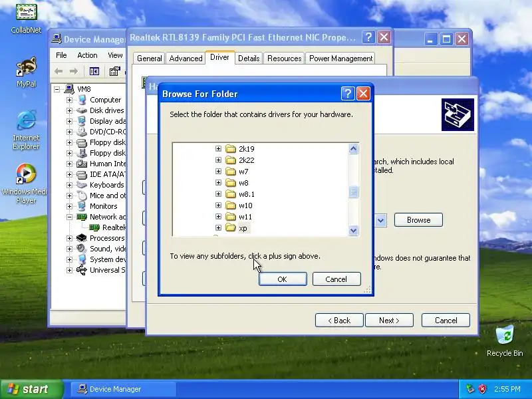Switch to the Advanced tab

pyautogui.click(x=186, y=59)
